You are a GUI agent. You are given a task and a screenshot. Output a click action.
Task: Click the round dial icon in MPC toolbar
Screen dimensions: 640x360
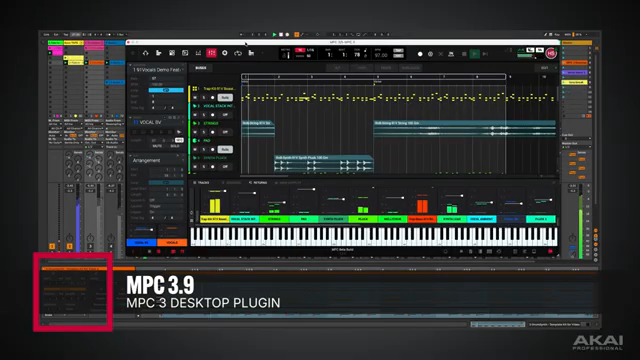(x=224, y=53)
